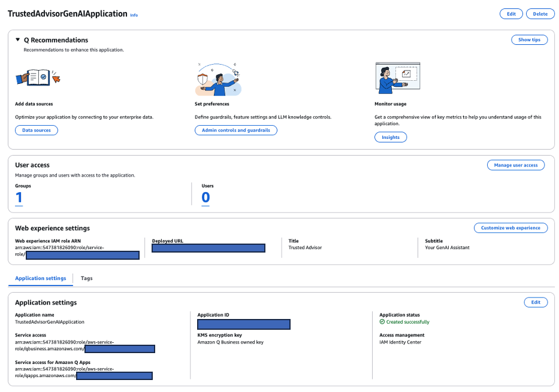Select the Application name value text

(50, 322)
